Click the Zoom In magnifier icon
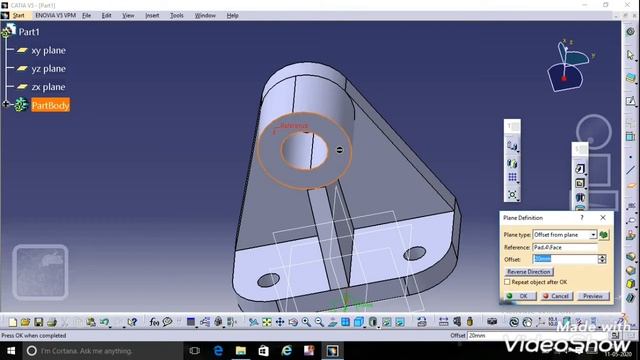 click(306, 322)
